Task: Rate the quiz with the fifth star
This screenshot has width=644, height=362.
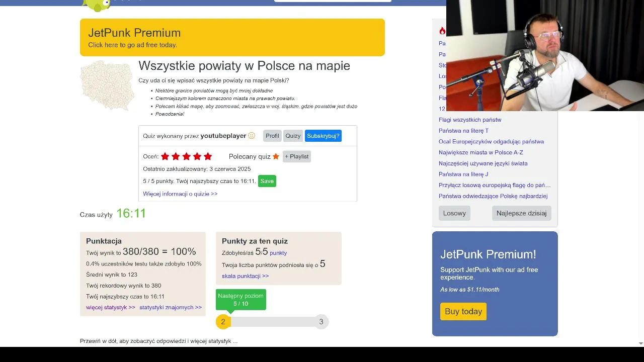Action: coord(208,156)
